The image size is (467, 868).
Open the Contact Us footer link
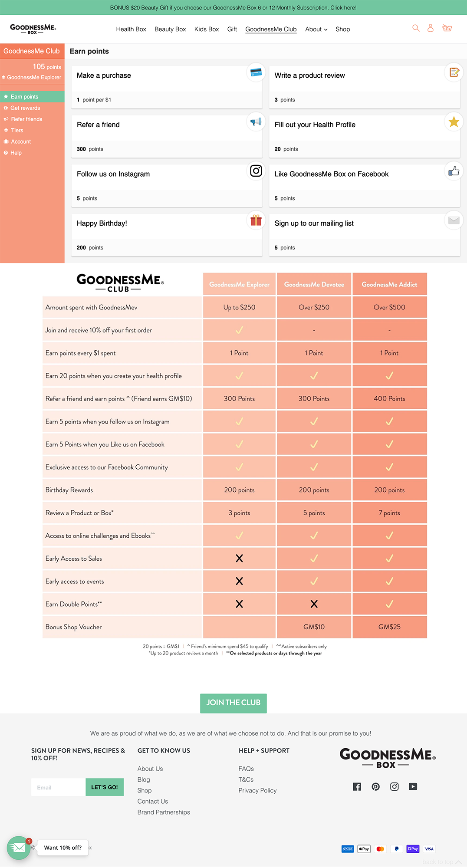[153, 801]
